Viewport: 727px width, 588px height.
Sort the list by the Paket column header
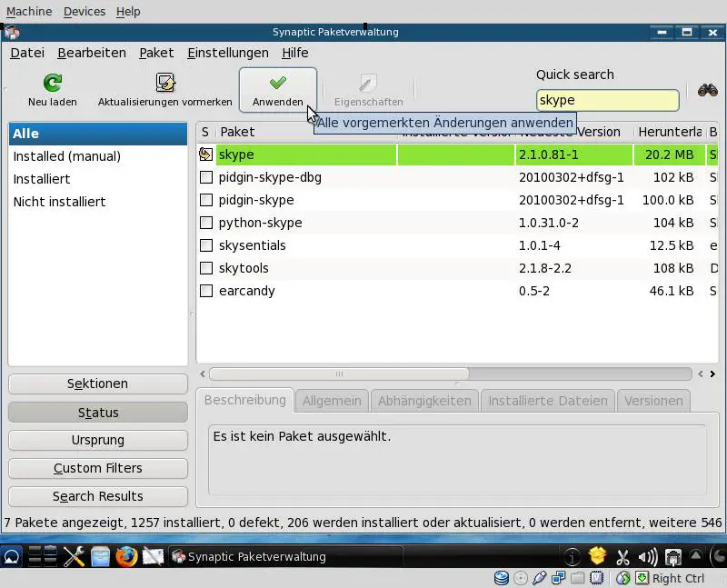click(306, 132)
